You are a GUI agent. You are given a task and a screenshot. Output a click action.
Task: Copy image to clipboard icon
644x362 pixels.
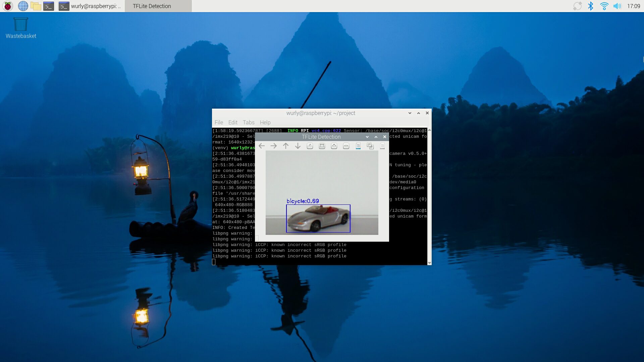[x=370, y=146]
